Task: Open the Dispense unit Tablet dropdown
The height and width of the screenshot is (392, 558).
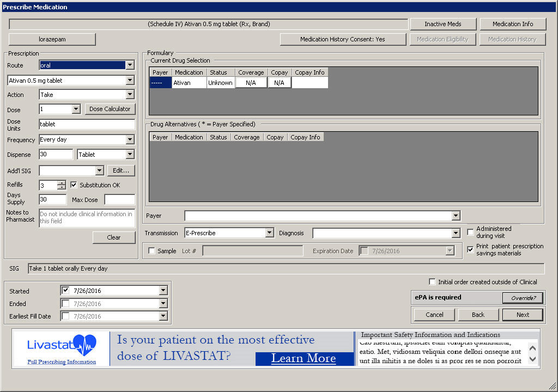Action: [x=130, y=155]
